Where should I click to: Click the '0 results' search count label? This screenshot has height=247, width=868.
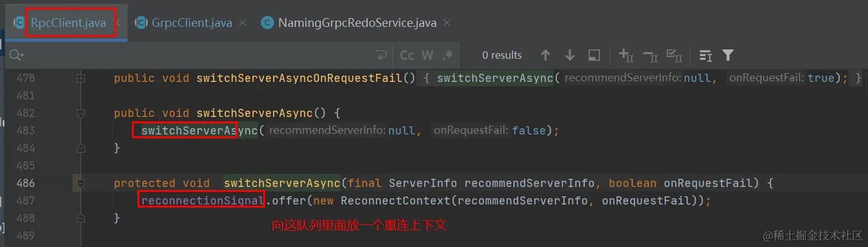tap(502, 56)
